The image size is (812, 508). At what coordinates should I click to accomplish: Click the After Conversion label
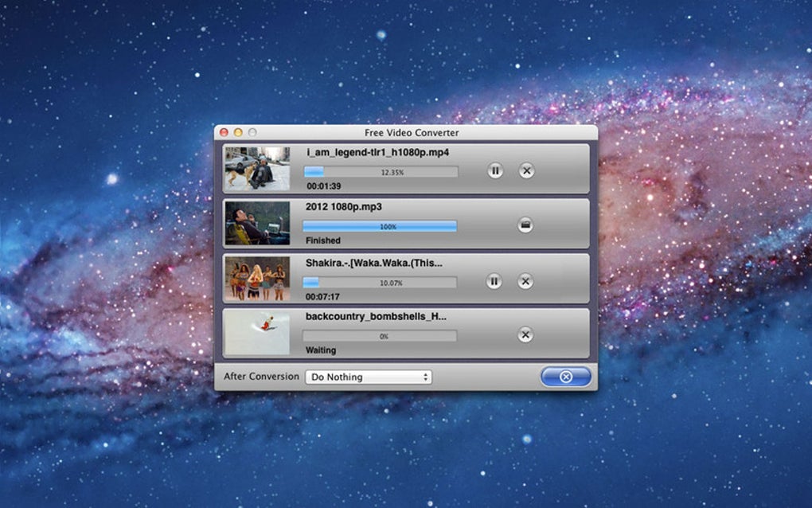coord(261,377)
